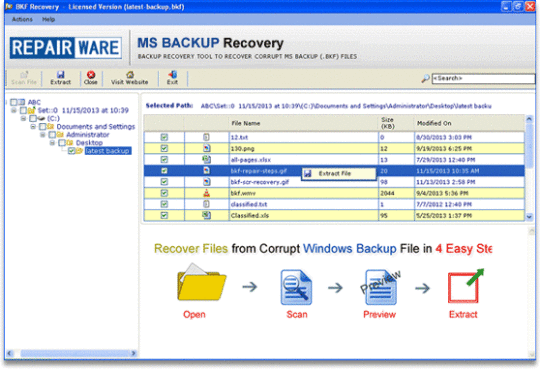
Task: Collapse the (C:) drive node
Action: (23, 118)
